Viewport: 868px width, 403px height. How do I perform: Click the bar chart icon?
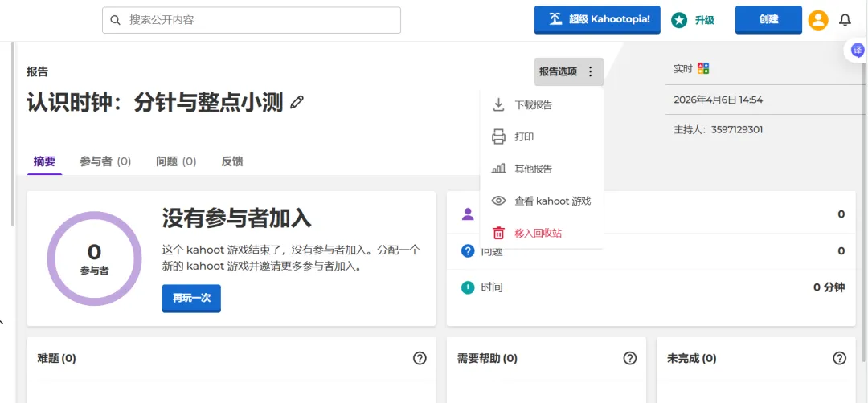point(499,169)
